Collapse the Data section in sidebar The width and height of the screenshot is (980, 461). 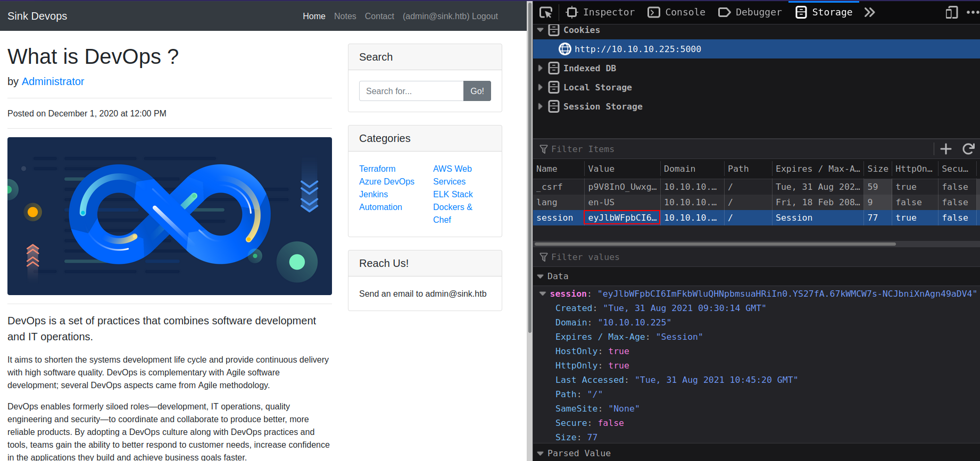pyautogui.click(x=541, y=276)
